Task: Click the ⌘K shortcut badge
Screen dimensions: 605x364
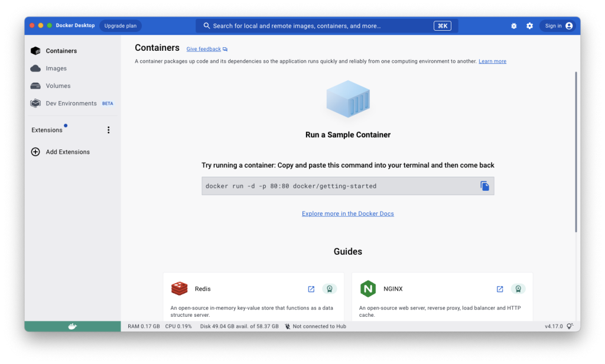Action: pyautogui.click(x=442, y=26)
